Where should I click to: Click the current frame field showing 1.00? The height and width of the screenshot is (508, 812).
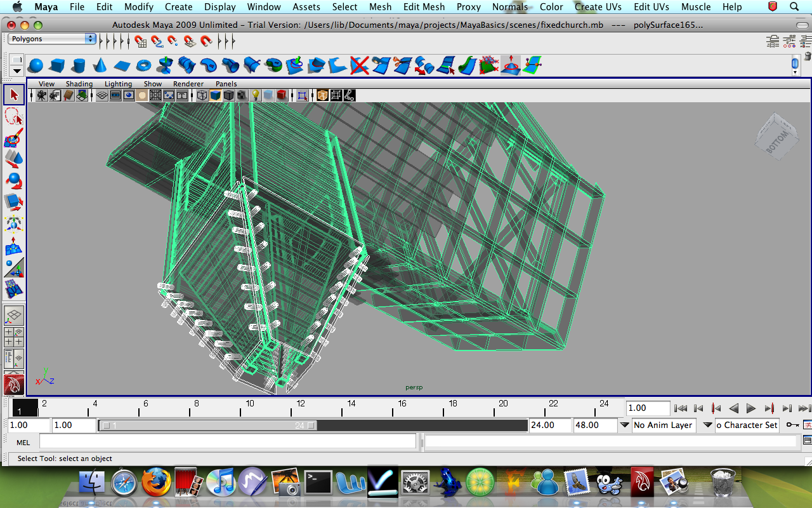coord(648,408)
